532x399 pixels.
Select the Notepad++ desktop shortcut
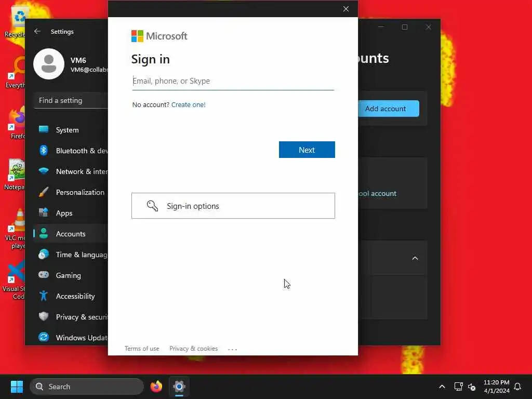coord(15,174)
